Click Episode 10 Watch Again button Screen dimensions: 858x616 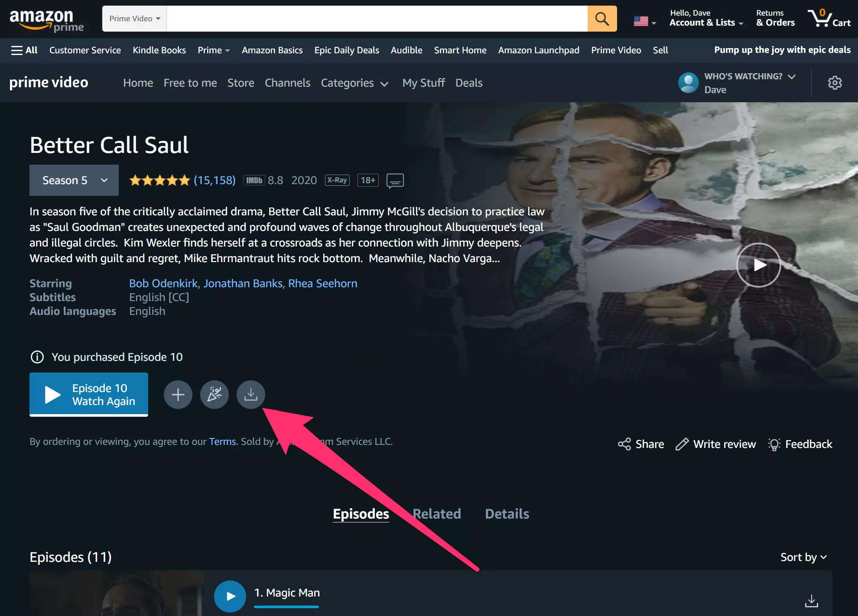pyautogui.click(x=88, y=392)
